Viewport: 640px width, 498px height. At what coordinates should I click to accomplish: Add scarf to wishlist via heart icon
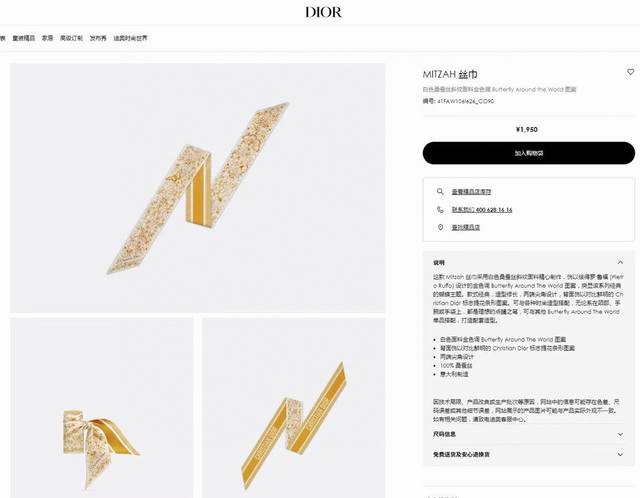click(x=631, y=72)
